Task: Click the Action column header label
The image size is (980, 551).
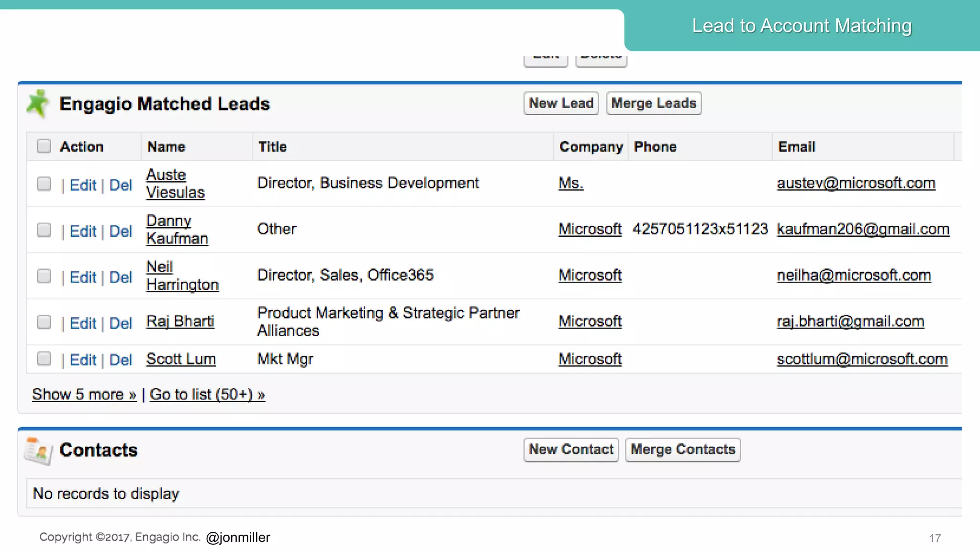Action: tap(82, 147)
